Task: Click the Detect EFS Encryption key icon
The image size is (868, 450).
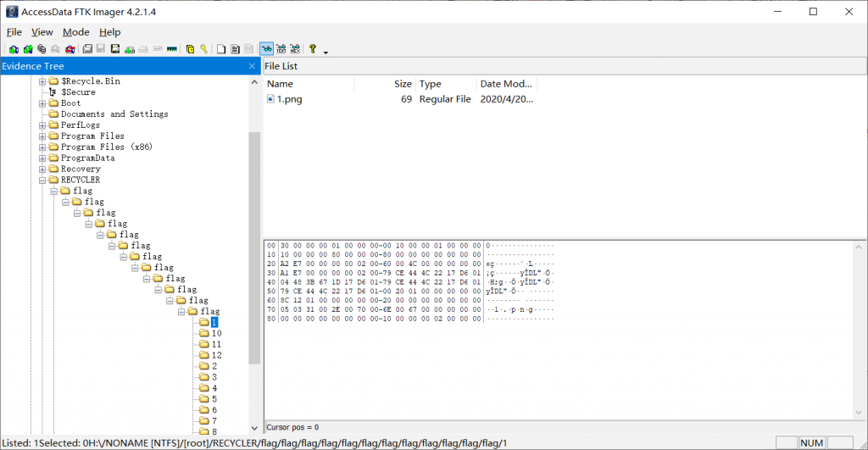Action: tap(203, 49)
